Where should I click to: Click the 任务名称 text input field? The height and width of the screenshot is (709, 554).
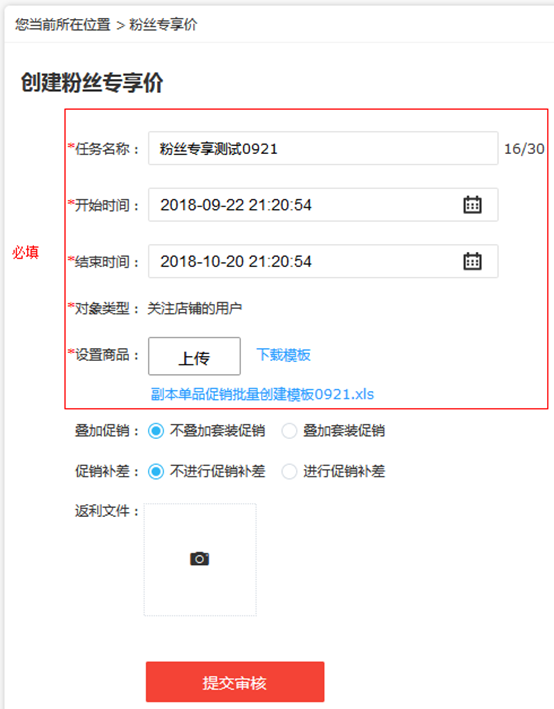click(x=323, y=148)
